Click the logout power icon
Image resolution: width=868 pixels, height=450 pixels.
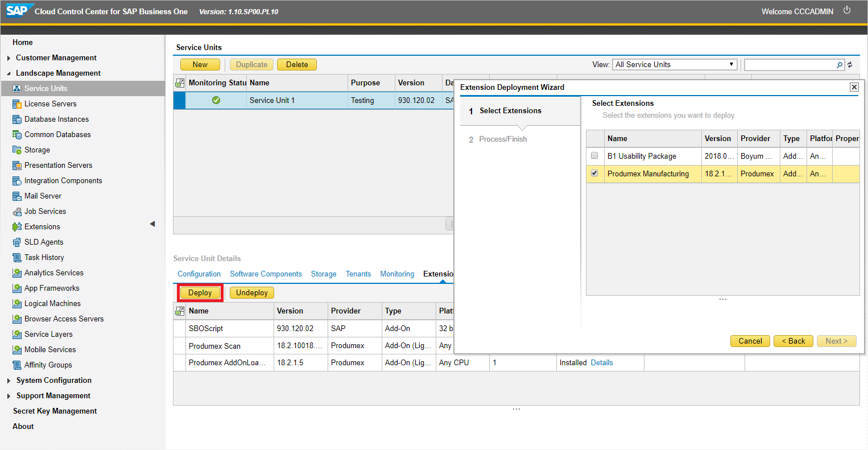[847, 10]
